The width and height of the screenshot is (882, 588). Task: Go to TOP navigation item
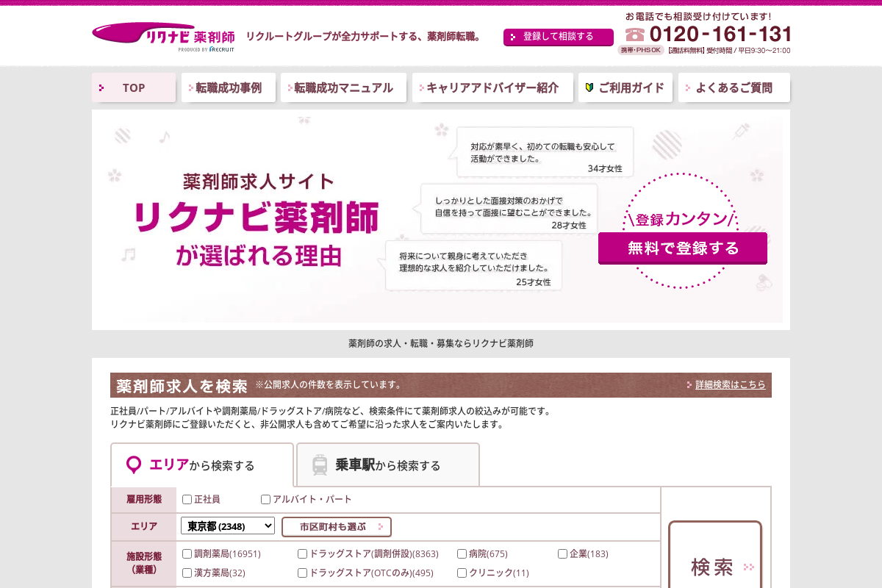tap(134, 87)
